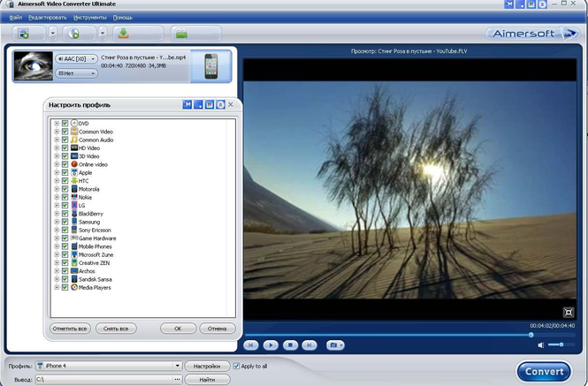Open the Файл menu

pyautogui.click(x=15, y=18)
